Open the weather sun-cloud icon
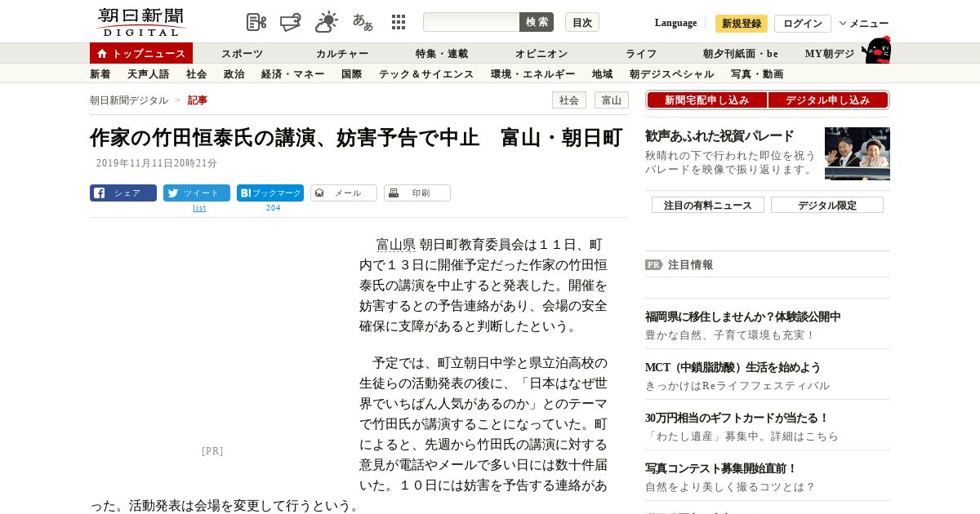 point(327,22)
